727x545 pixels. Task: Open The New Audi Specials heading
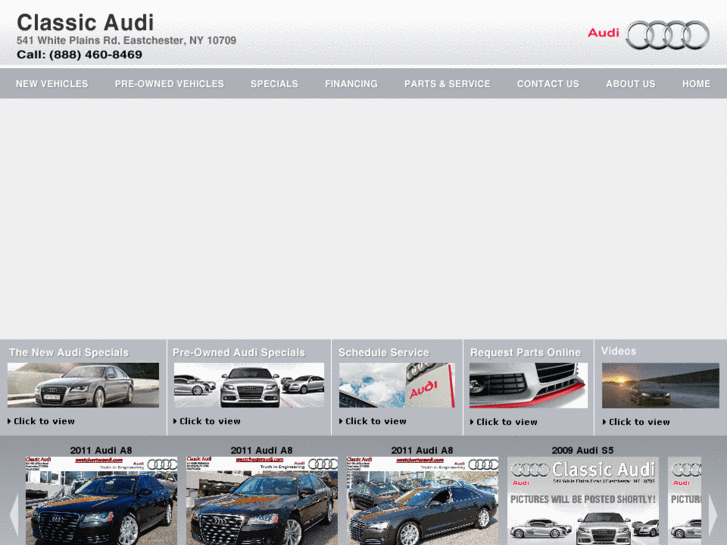pos(69,353)
